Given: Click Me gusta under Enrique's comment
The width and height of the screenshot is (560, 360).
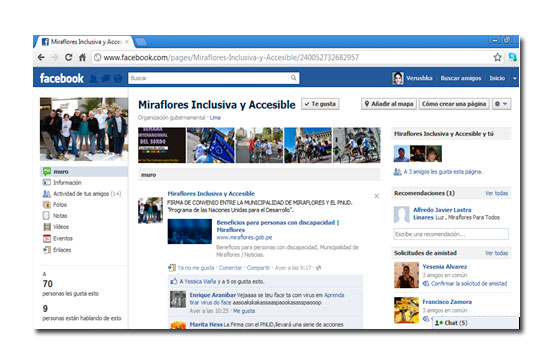Looking at the screenshot, I should point(244,311).
